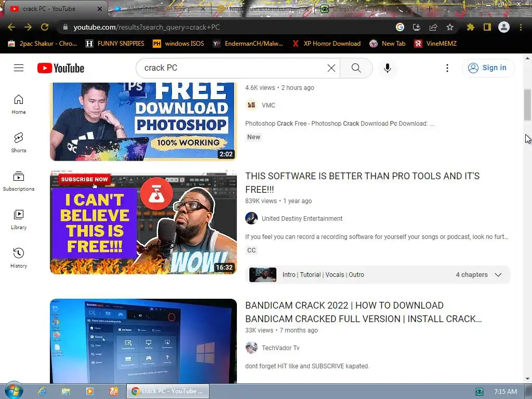Click United Destiny Entertainment channel avatar

coord(251,218)
